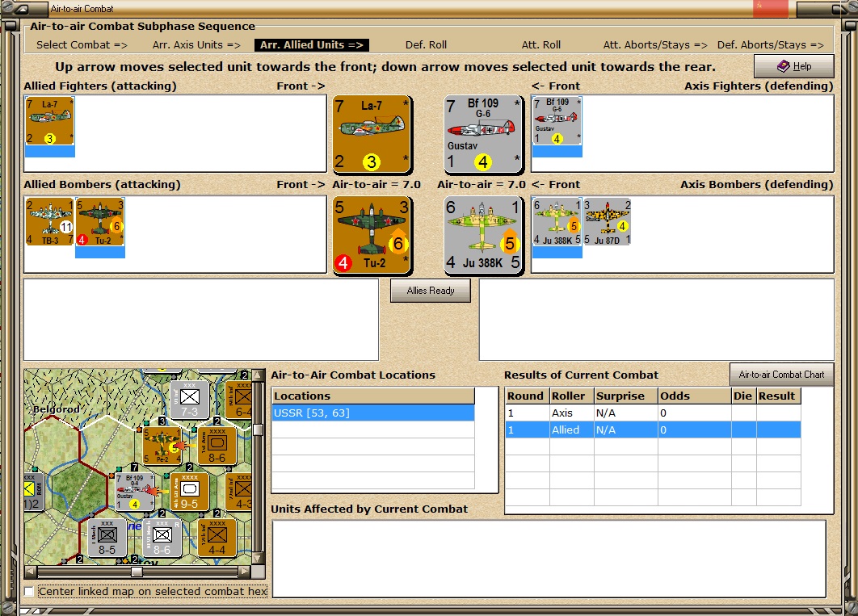Click the Result column header

[x=779, y=396]
